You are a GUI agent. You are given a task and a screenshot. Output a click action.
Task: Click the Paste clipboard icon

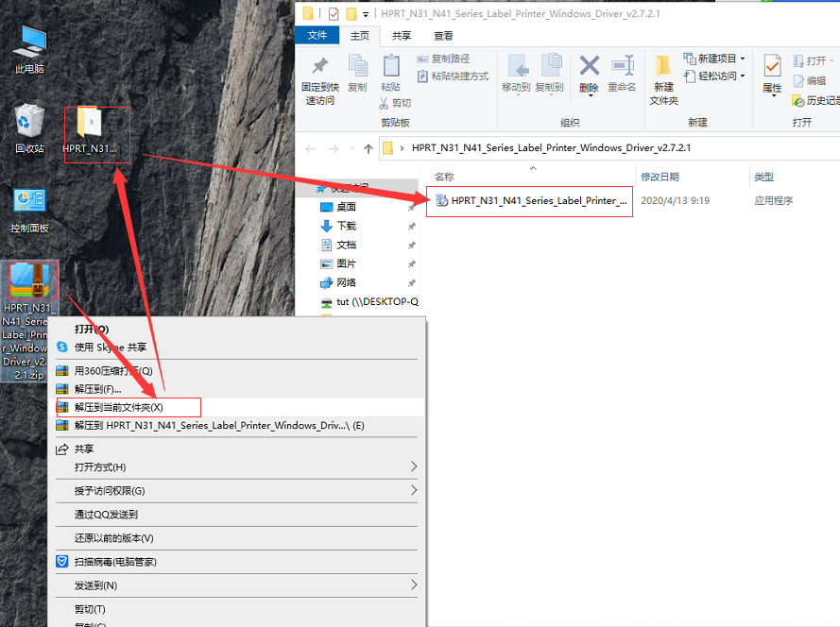(391, 65)
